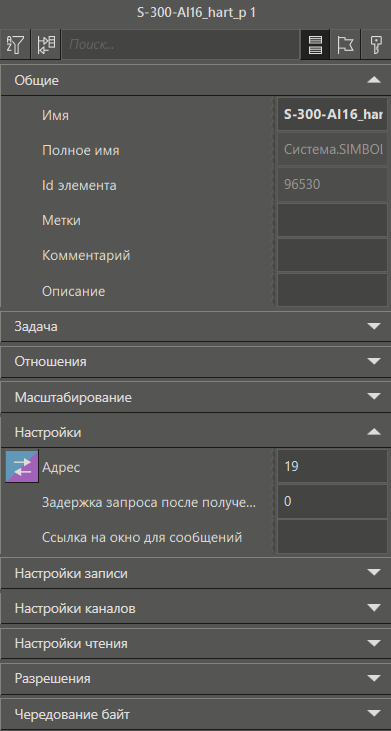This screenshot has height=731, width=391.
Task: Select Ссылка на окно для сообщений label
Action: [142, 537]
